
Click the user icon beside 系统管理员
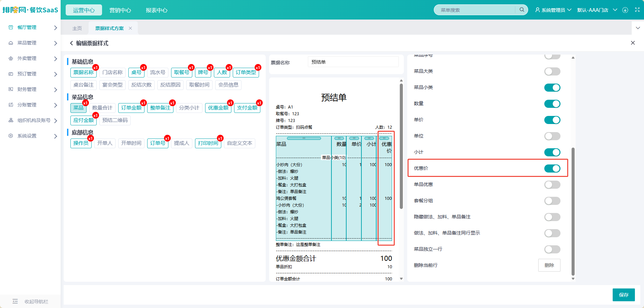(x=538, y=10)
